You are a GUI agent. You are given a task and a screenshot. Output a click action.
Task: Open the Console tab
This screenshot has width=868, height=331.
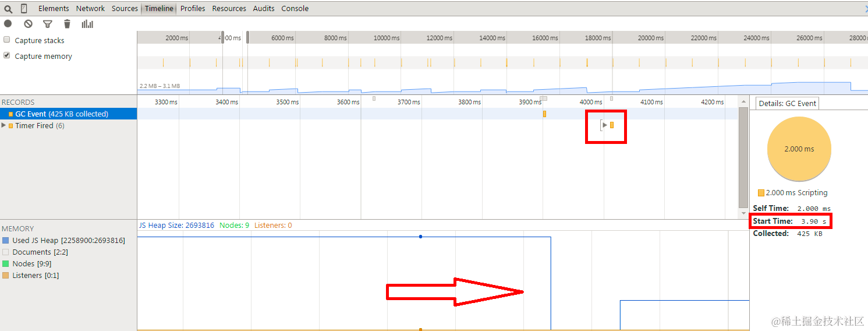coord(295,9)
